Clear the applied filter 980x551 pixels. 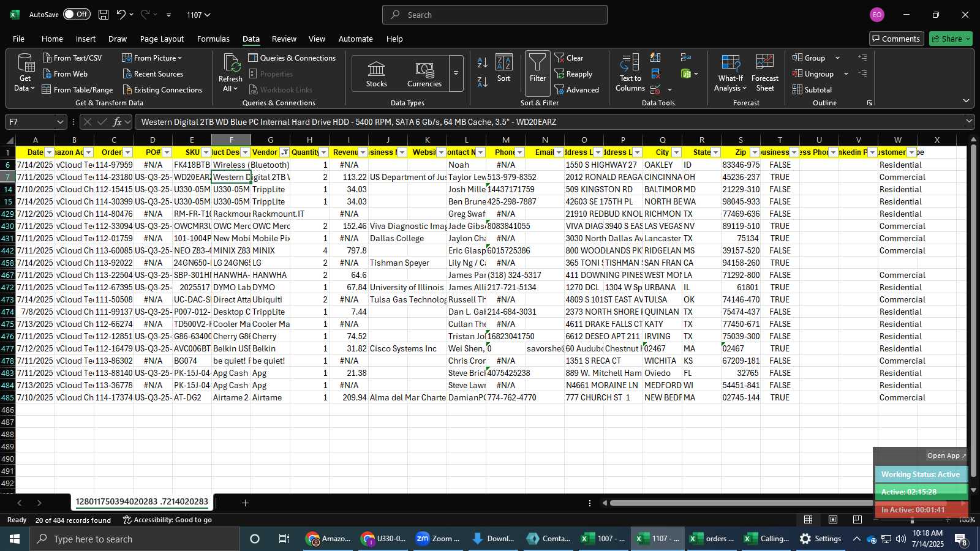pyautogui.click(x=569, y=58)
